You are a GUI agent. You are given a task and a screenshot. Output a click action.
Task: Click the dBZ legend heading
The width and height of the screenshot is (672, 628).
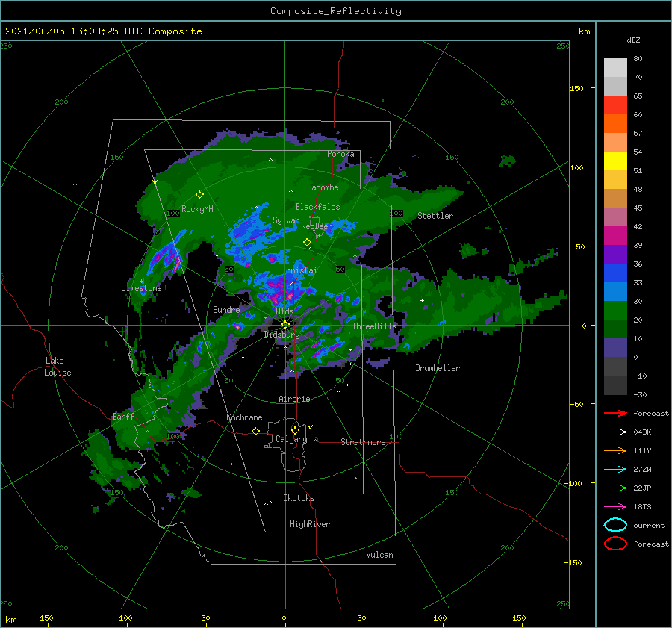pos(633,40)
